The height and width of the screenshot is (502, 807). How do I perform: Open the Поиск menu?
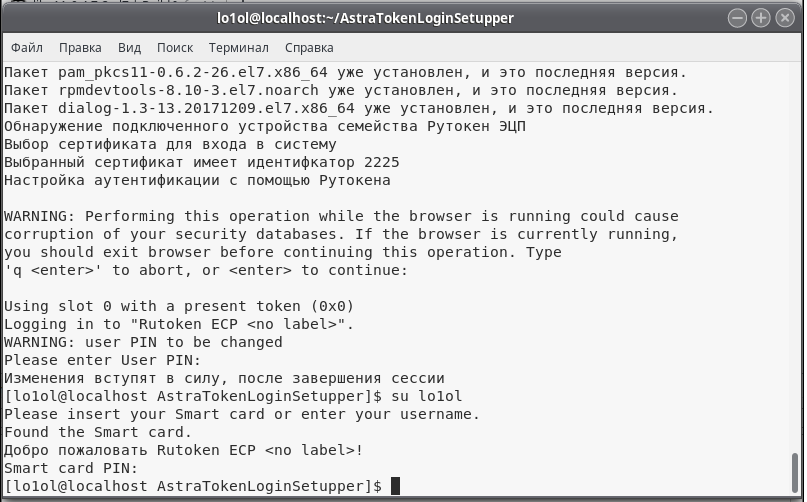(175, 48)
